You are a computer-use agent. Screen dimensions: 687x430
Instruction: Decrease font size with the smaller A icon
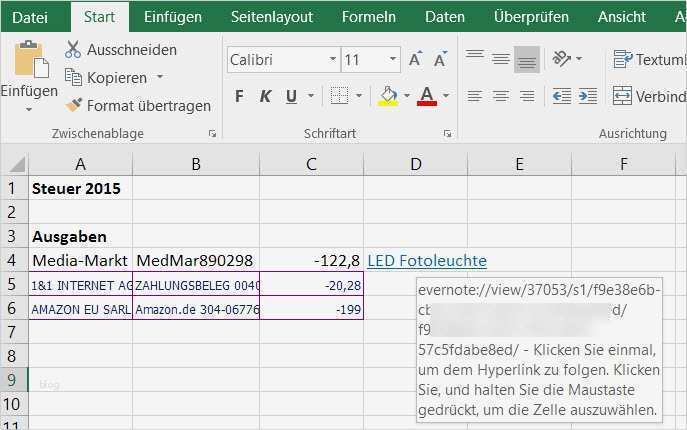(x=440, y=59)
